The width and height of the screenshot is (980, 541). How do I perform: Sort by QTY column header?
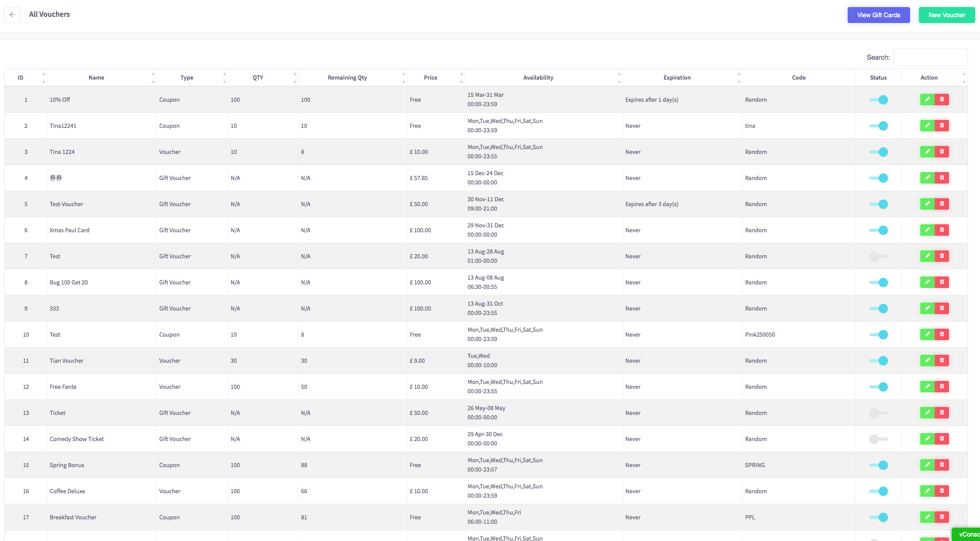263,77
